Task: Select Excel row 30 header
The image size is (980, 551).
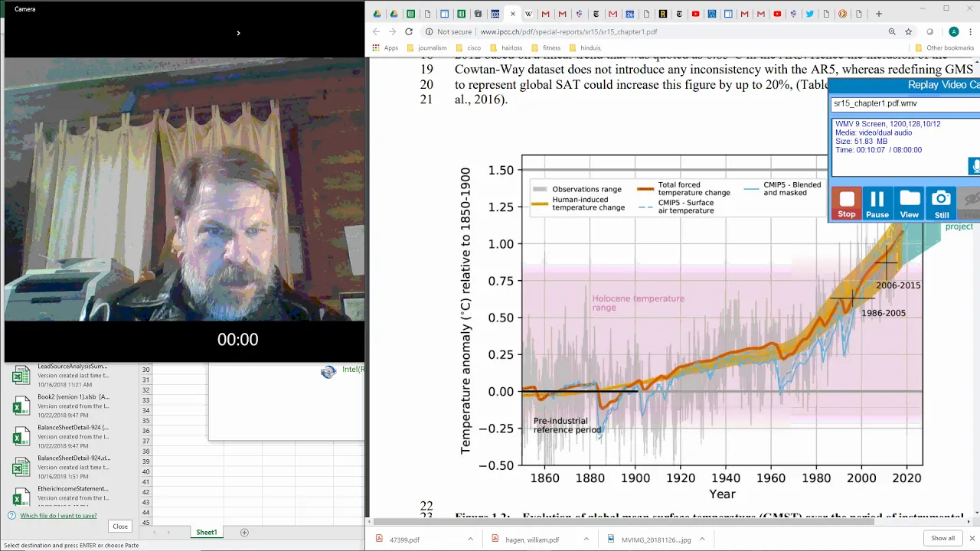Action: pyautogui.click(x=145, y=370)
